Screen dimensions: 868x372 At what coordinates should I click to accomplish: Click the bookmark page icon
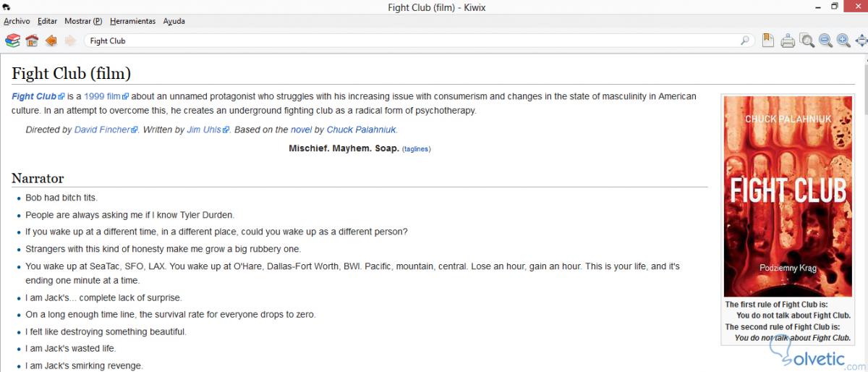coord(768,41)
